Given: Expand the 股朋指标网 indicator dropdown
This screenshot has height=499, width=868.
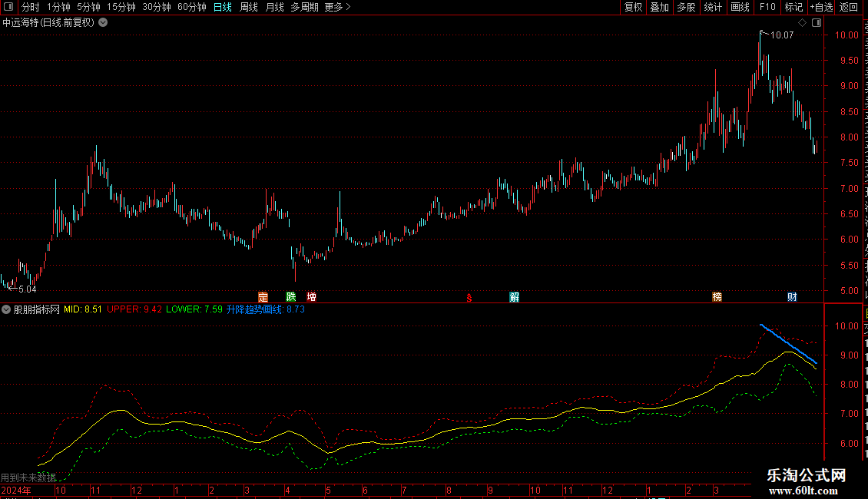Looking at the screenshot, I should [x=6, y=310].
